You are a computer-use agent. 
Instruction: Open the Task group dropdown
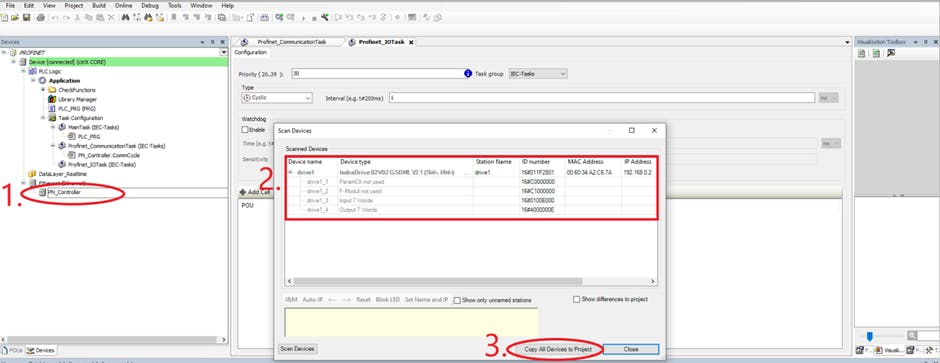point(562,74)
